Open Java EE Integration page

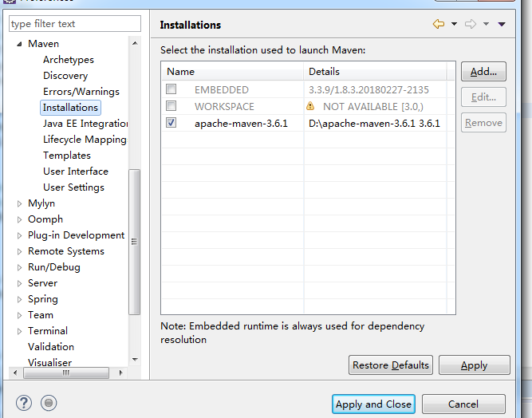pyautogui.click(x=85, y=124)
